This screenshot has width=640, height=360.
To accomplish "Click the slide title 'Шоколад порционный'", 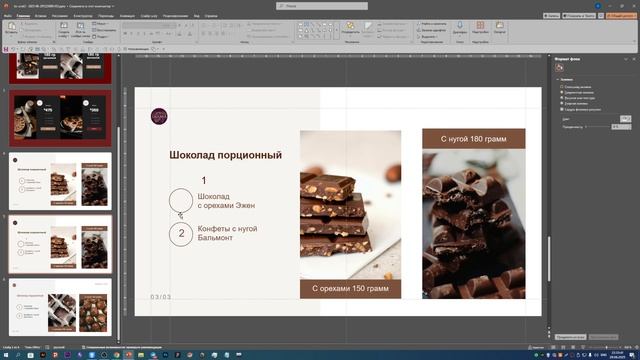I will point(225,155).
